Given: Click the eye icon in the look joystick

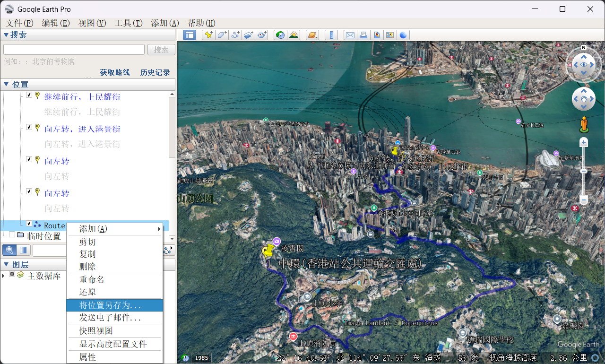Looking at the screenshot, I should tap(584, 65).
